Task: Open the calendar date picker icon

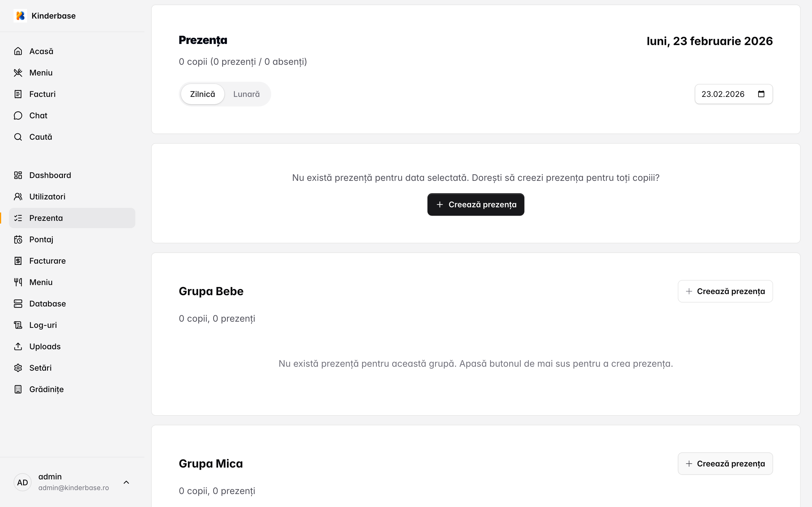Action: [761, 94]
